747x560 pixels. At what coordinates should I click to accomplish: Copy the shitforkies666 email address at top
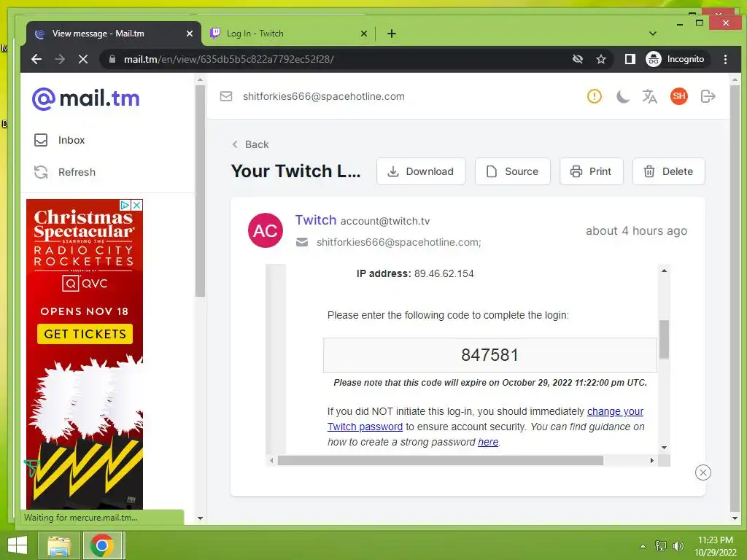pos(323,96)
